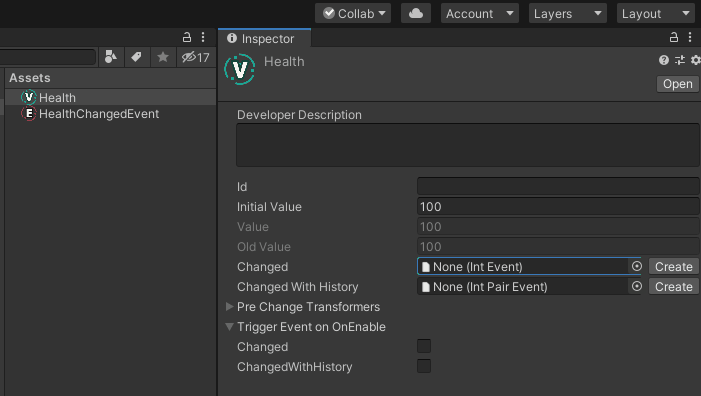The image size is (701, 396).
Task: Open Inspector panel options menu
Action: point(690,38)
